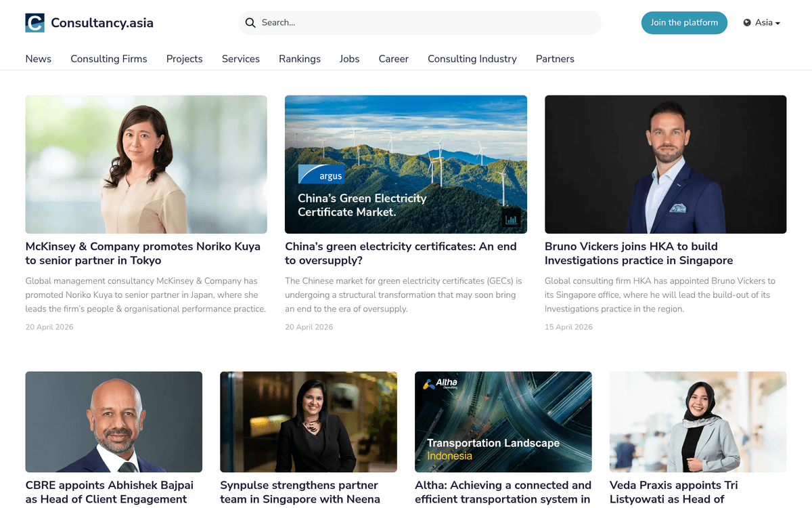Screen dimensions: 812x508
Task: Go to Consulting Firms section
Action: (109, 59)
